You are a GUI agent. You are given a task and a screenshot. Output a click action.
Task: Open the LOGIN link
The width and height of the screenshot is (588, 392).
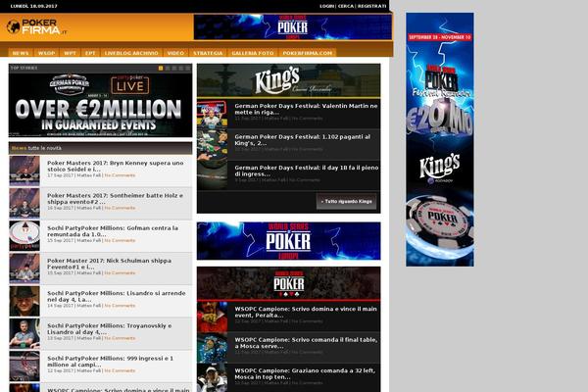click(x=327, y=6)
